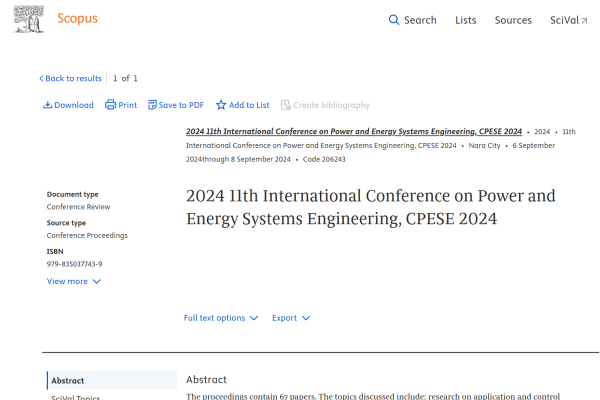
Task: Open the Full text options dropdown
Action: [221, 318]
